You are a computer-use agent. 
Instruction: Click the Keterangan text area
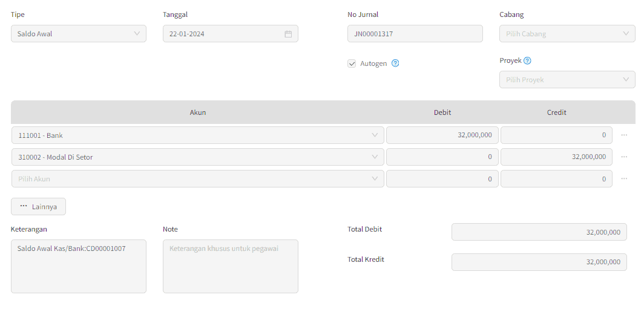click(x=79, y=266)
